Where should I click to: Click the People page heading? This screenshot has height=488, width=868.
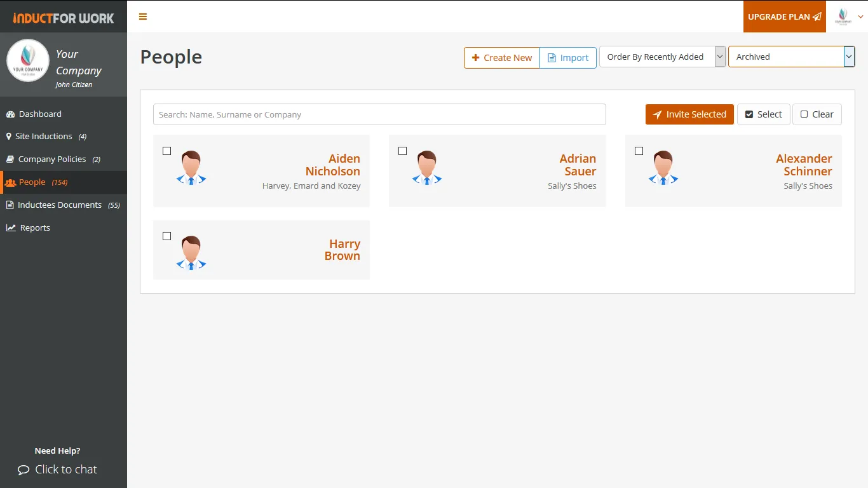(x=171, y=57)
